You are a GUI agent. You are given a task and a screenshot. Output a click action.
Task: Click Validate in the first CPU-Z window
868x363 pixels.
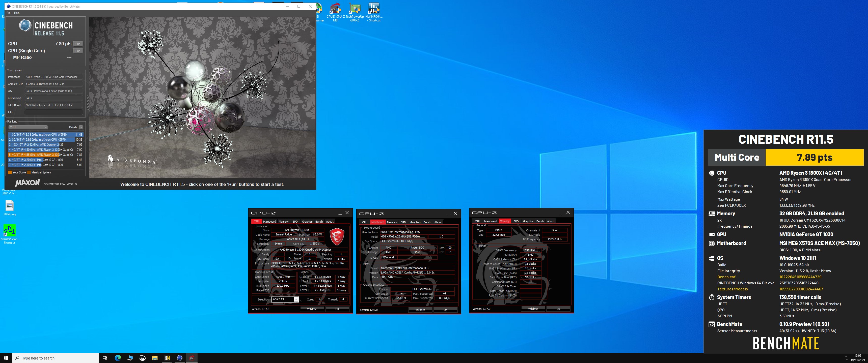312,309
